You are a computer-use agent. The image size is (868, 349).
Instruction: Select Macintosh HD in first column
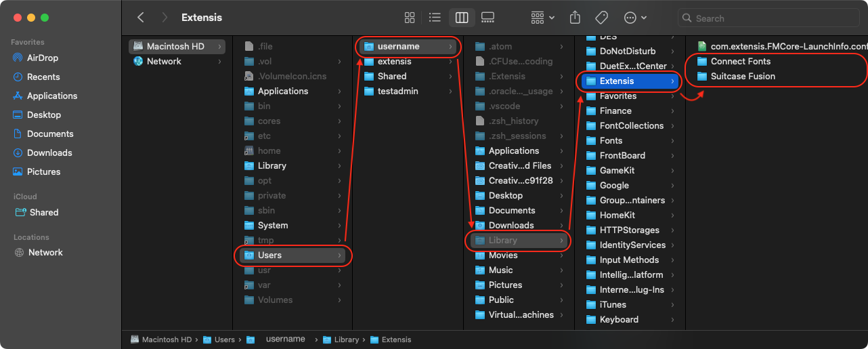[x=177, y=46]
